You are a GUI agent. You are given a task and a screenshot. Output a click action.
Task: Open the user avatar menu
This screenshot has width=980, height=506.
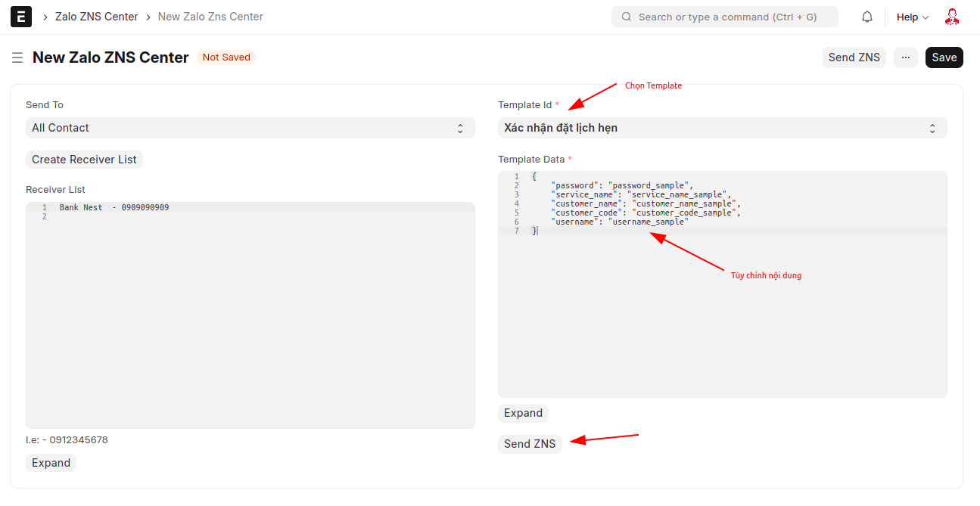pyautogui.click(x=952, y=17)
